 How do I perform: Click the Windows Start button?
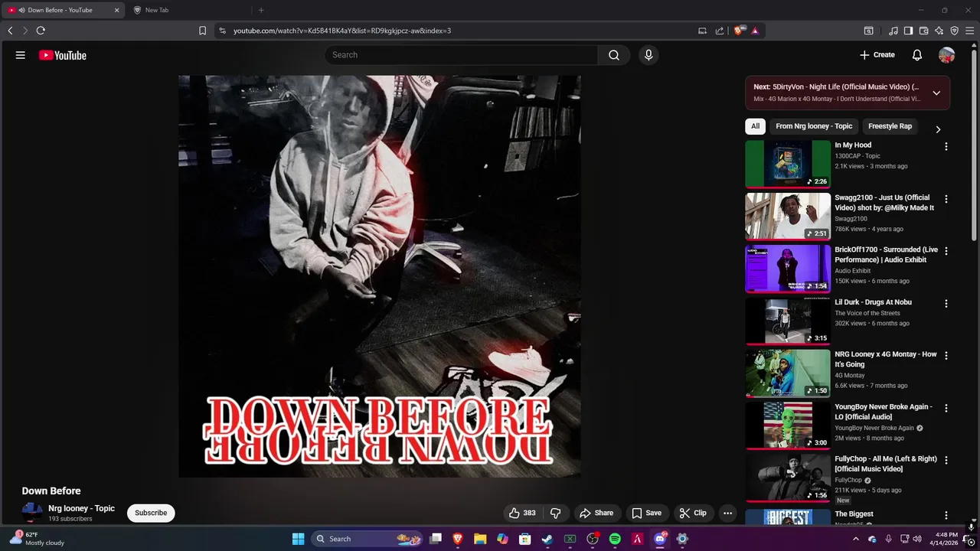pyautogui.click(x=298, y=539)
